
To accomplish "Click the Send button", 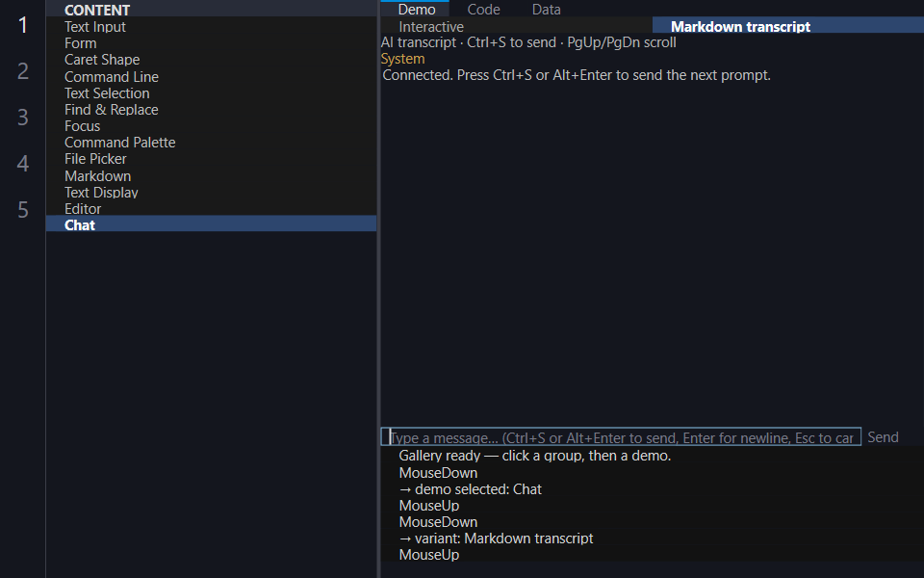I will tap(883, 437).
